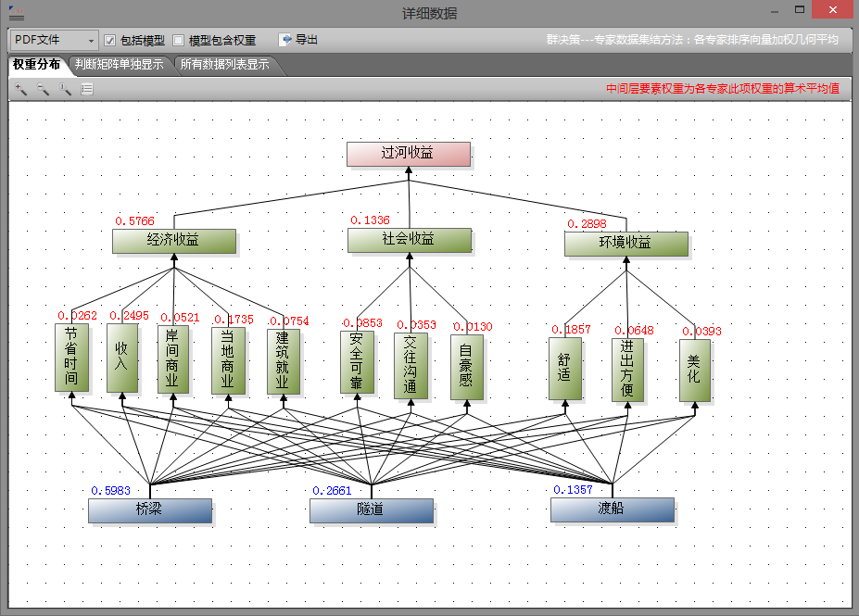Screen dimensions: 859x616
Task: Click the 舒适 sub-criterion node
Action: (x=565, y=368)
